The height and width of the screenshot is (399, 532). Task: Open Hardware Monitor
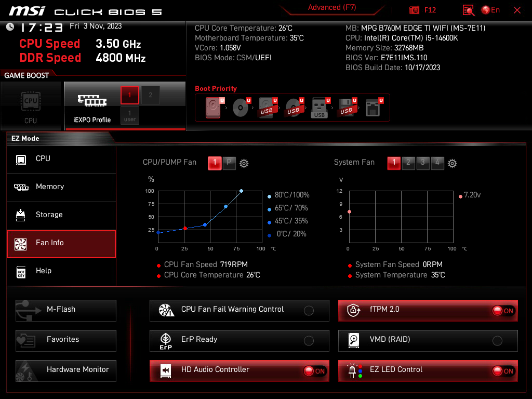66,371
